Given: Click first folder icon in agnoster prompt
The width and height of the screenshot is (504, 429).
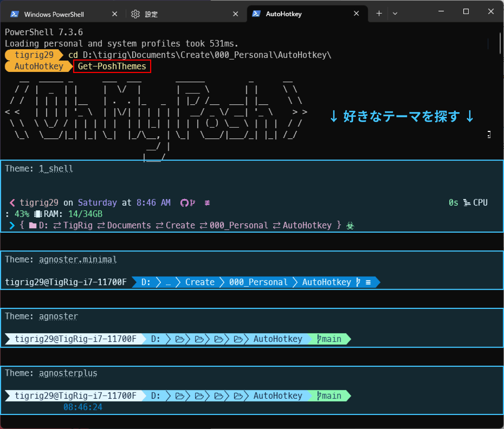Looking at the screenshot, I should pos(180,339).
